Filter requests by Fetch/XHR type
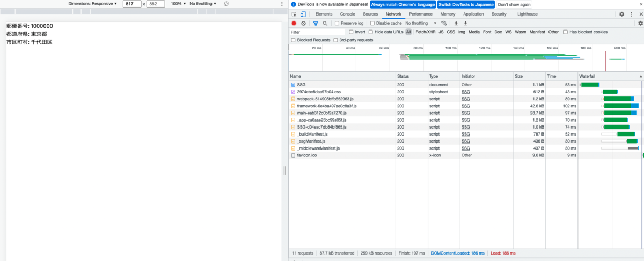 tap(425, 32)
